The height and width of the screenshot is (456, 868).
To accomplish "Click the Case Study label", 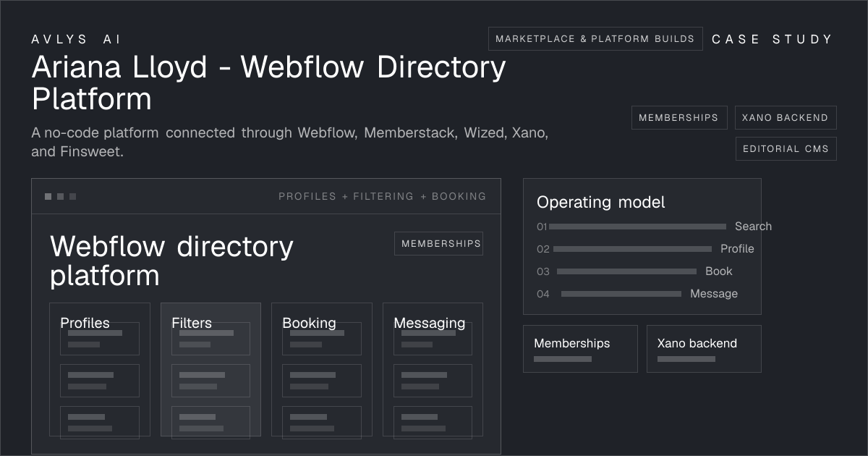I will tap(772, 39).
